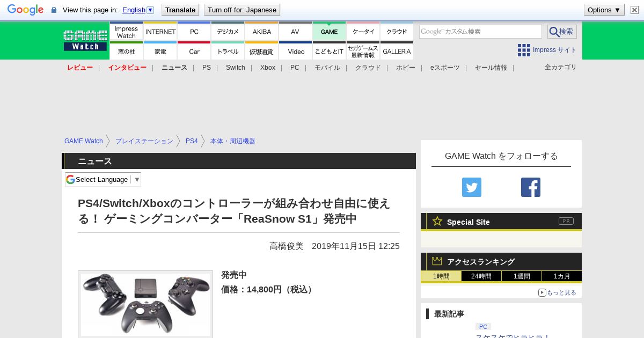Click the Twitter follow icon

pos(472,187)
